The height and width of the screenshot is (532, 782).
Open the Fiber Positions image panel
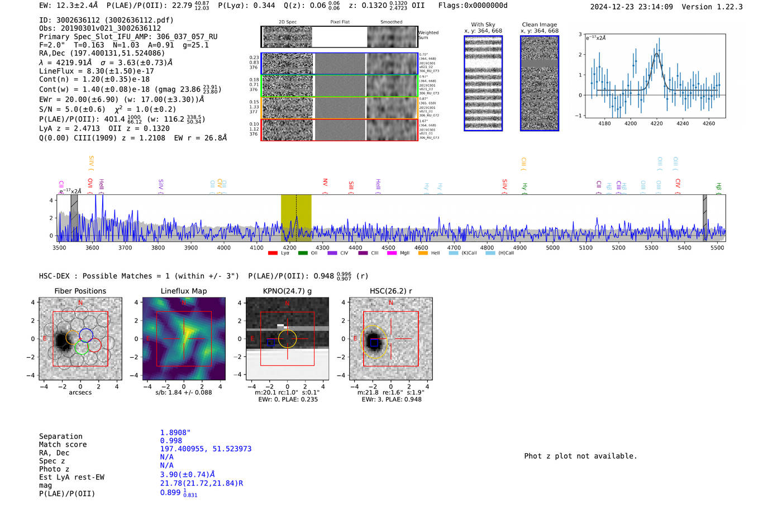[x=80, y=339]
